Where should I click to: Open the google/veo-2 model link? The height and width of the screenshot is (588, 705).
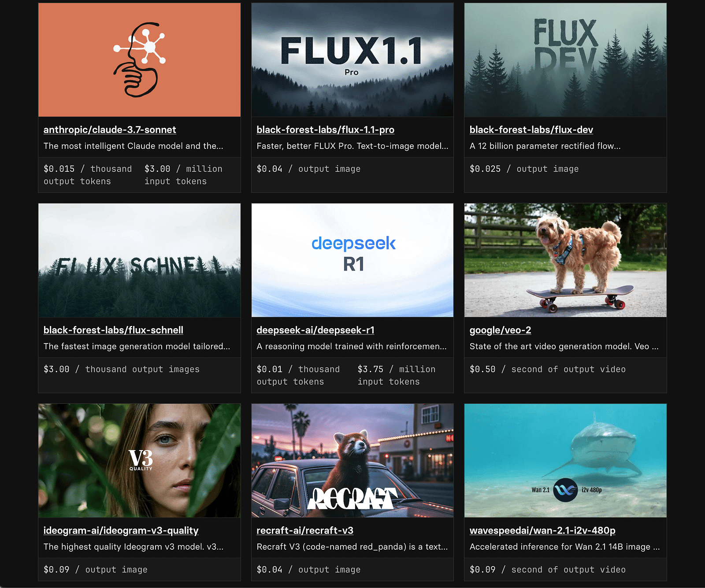click(x=500, y=330)
